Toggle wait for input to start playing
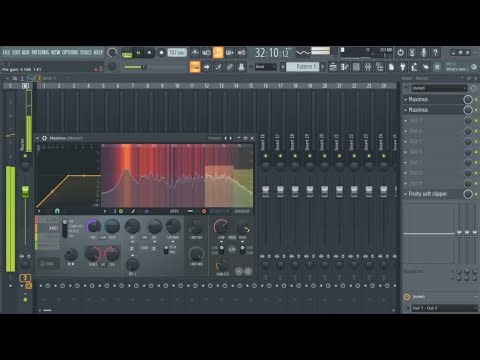The width and height of the screenshot is (480, 360). pyautogui.click(x=207, y=52)
